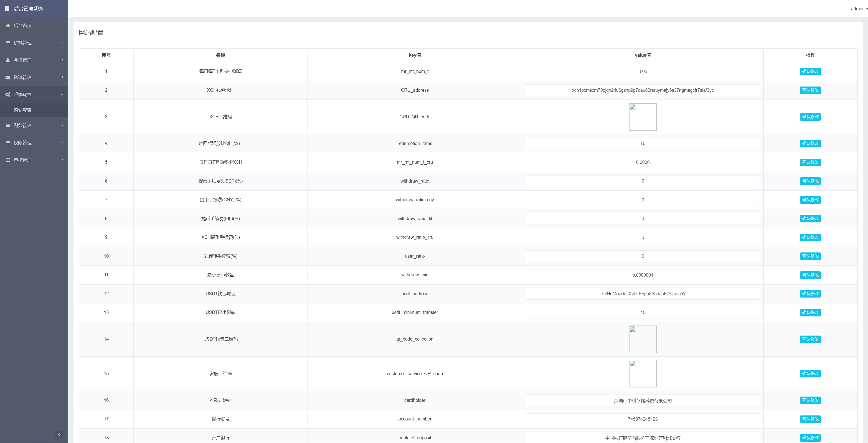
Task: Expand the 审核管理 submenu chevron
Action: 62,160
